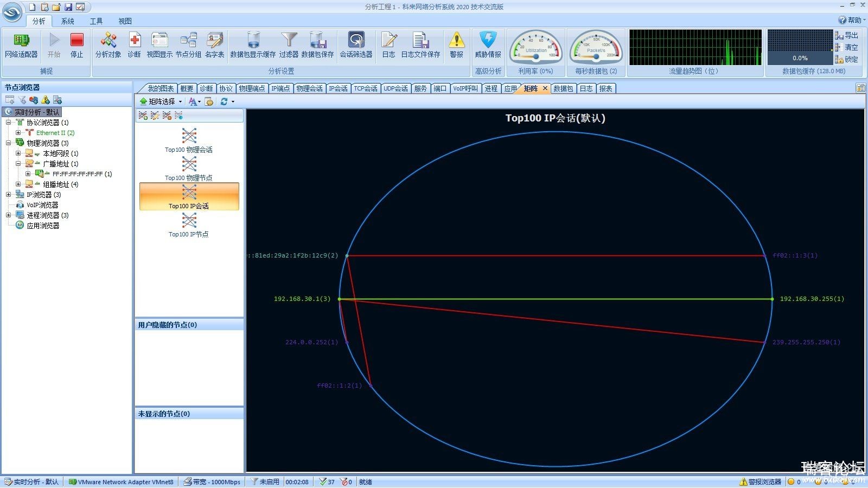Open 分析对象 analysis object settings
This screenshot has width=868, height=488.
(108, 46)
